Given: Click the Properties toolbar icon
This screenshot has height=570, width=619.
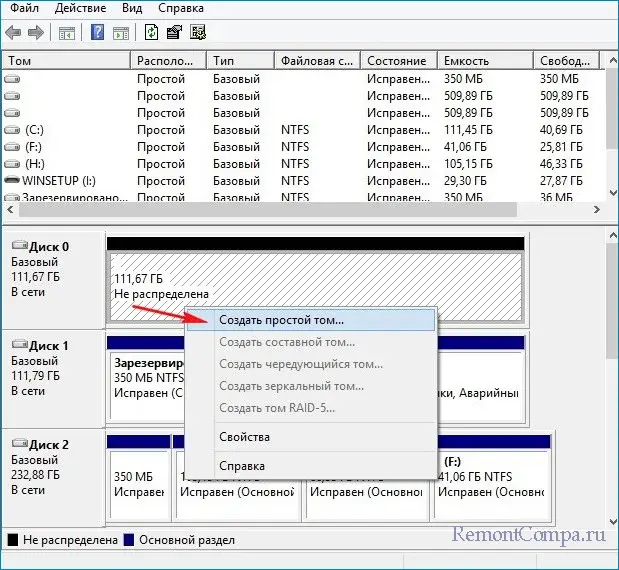Looking at the screenshot, I should (x=173, y=32).
